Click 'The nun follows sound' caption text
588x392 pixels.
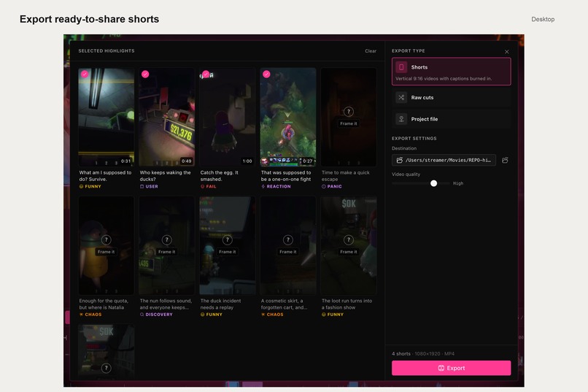(x=166, y=304)
